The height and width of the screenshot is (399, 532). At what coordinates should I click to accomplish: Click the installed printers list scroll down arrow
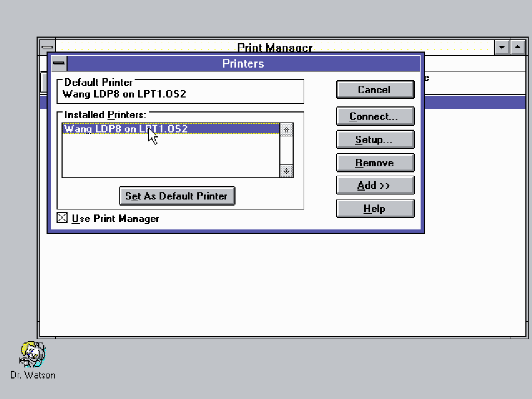287,171
